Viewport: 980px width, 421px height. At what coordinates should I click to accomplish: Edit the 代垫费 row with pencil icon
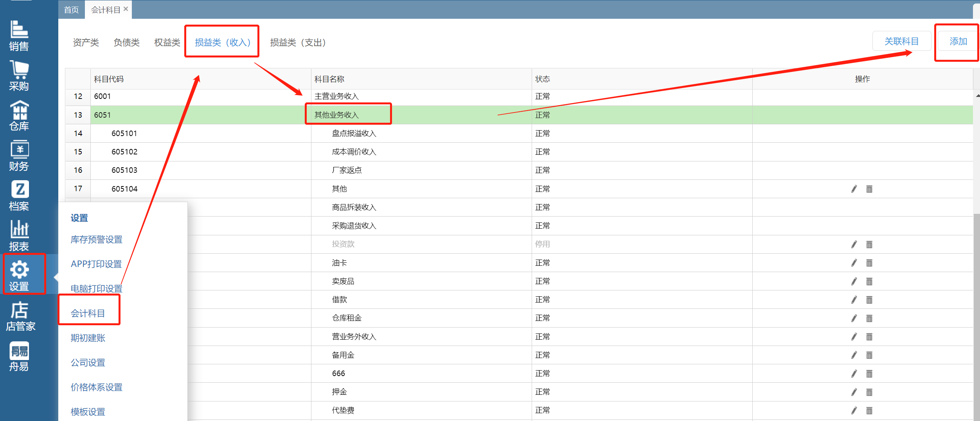pyautogui.click(x=854, y=410)
